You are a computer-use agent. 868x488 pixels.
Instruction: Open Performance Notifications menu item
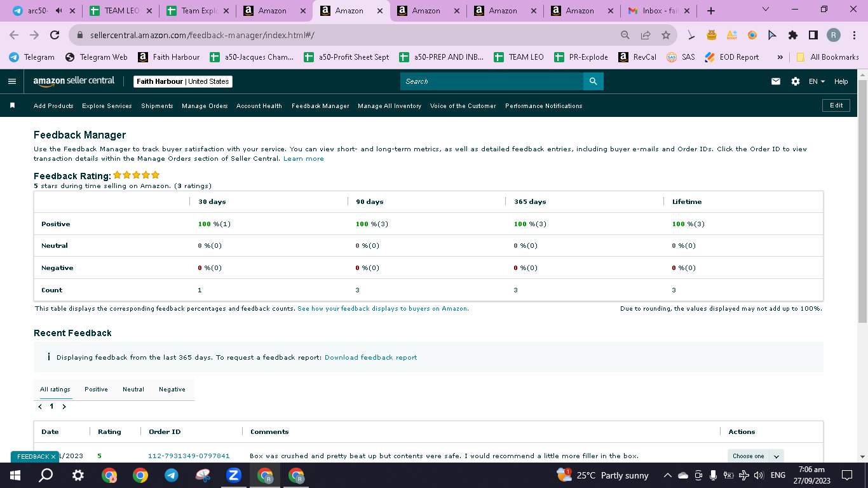[x=544, y=106]
